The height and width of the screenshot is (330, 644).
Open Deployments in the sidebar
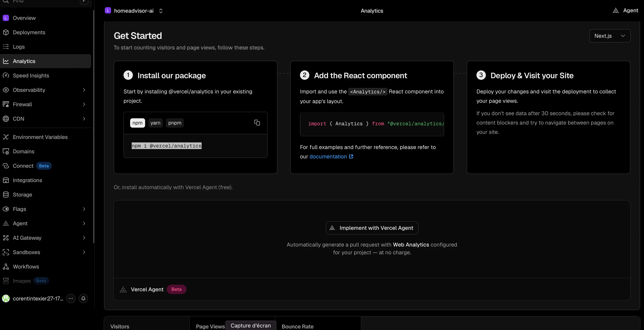[x=46, y=32]
